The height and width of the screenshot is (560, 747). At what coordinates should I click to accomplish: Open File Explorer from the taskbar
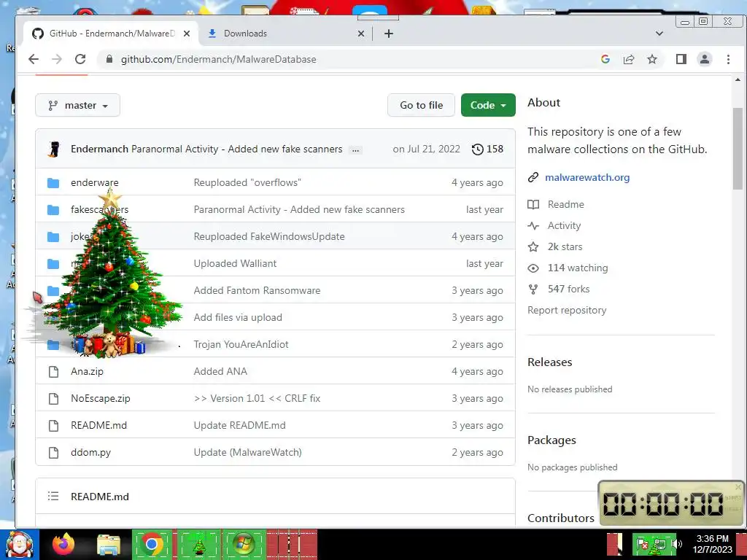click(109, 545)
